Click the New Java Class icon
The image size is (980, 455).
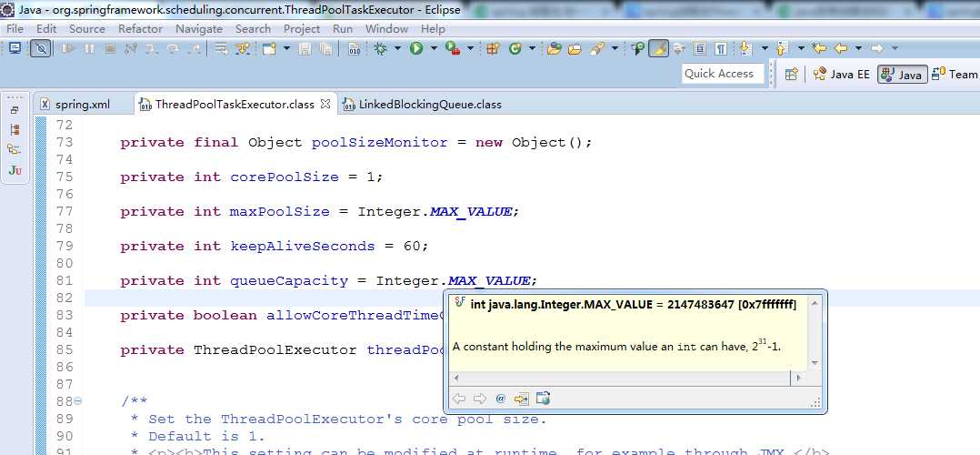coord(515,48)
